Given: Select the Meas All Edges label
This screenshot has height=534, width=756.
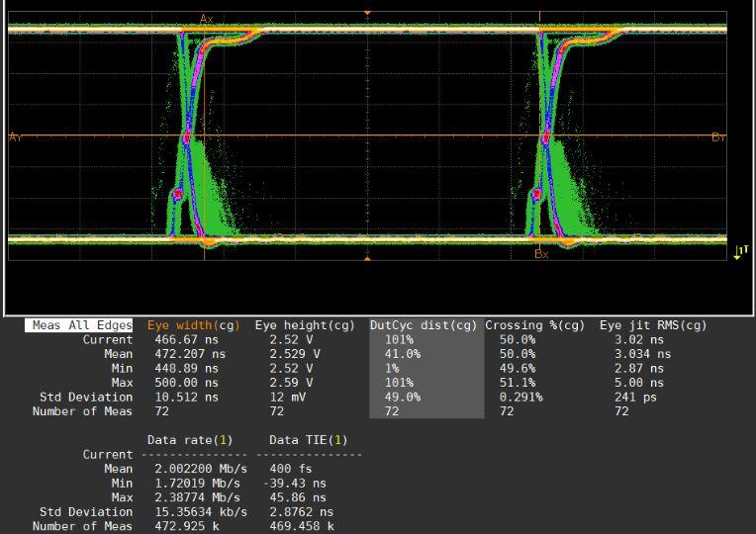Looking at the screenshot, I should 81,325.
